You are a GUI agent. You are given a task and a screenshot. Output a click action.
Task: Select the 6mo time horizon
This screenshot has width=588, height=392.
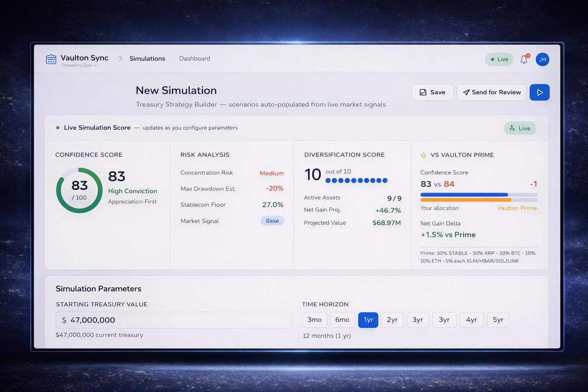pyautogui.click(x=343, y=320)
